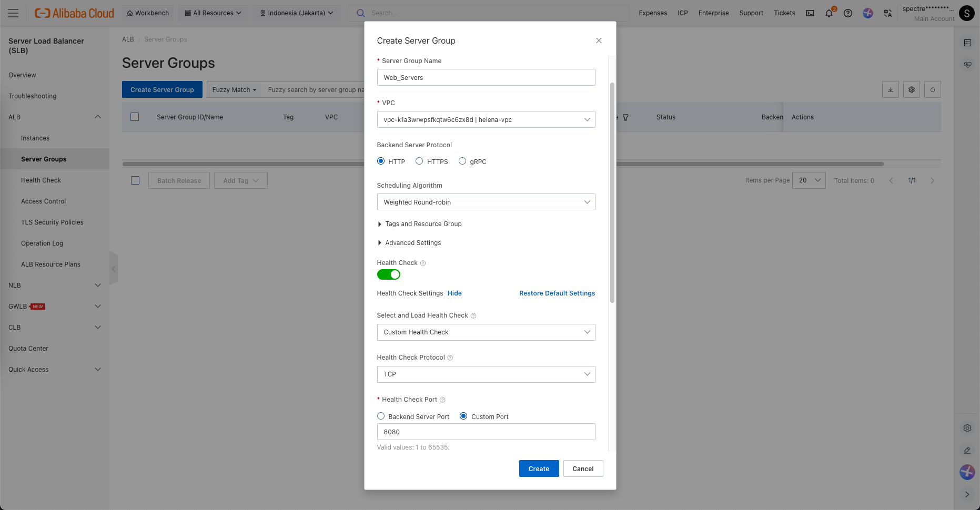980x510 pixels.
Task: Open the Health Check Protocol dropdown
Action: point(486,374)
